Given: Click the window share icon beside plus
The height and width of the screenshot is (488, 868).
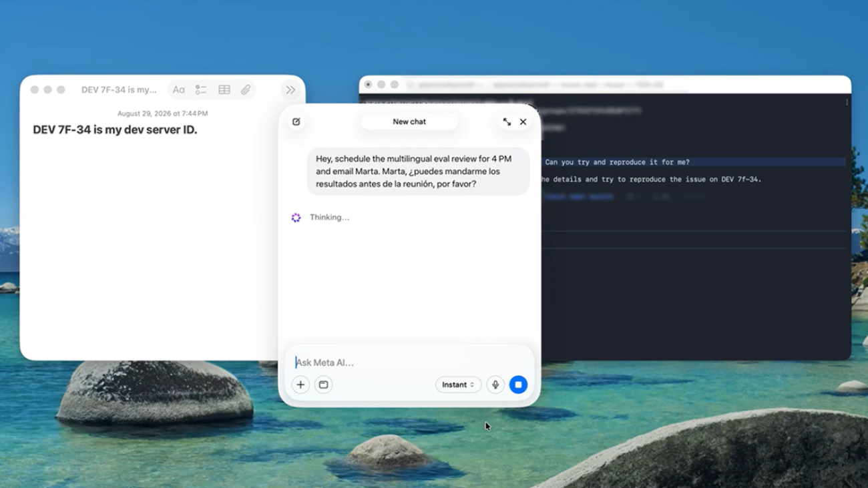Looking at the screenshot, I should (323, 385).
